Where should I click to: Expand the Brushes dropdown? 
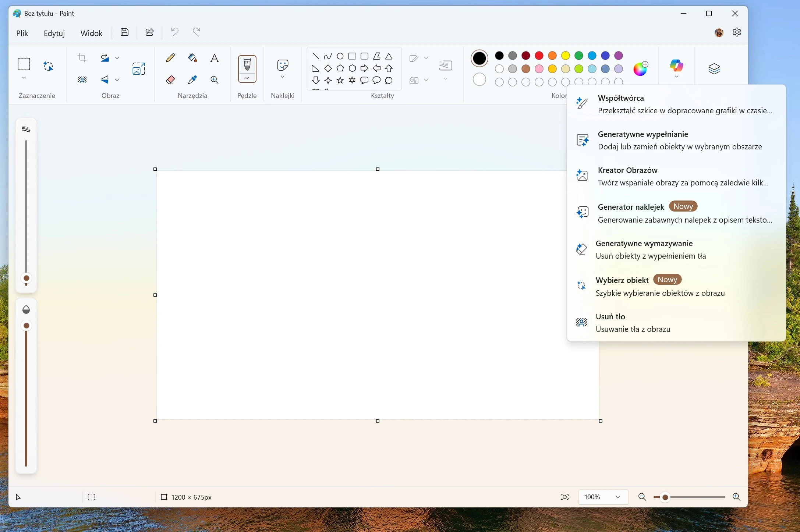click(247, 78)
